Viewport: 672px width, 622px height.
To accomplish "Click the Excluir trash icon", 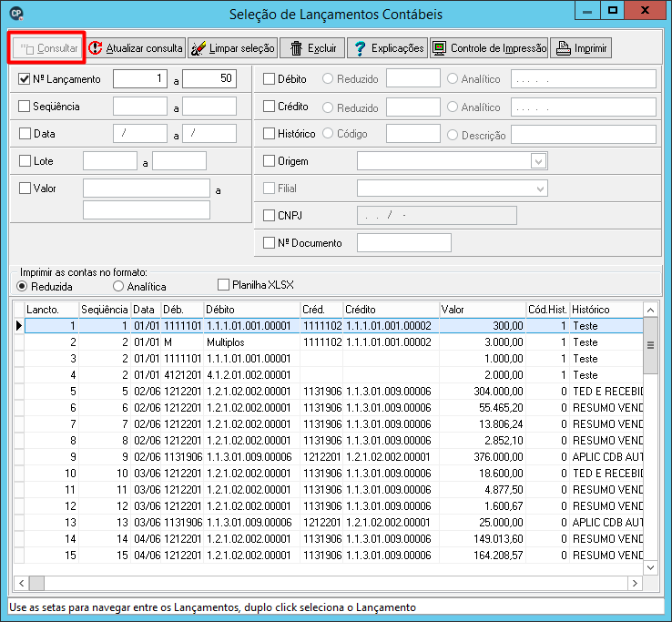I will (296, 48).
